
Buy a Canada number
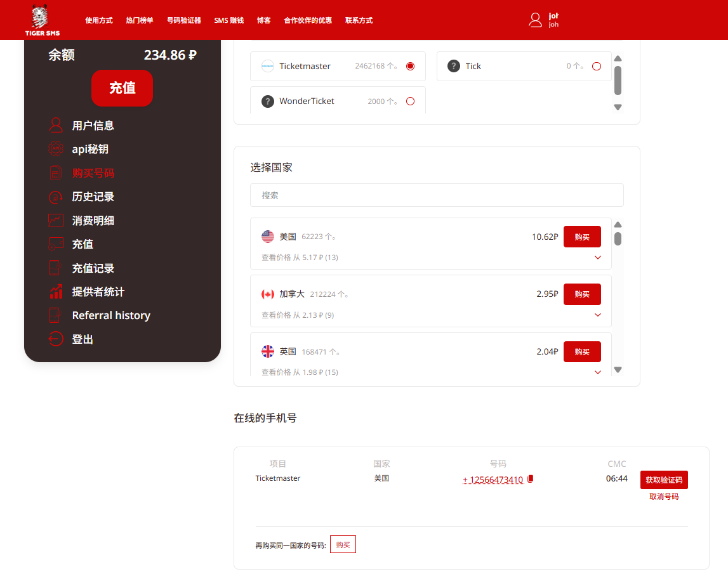582,294
